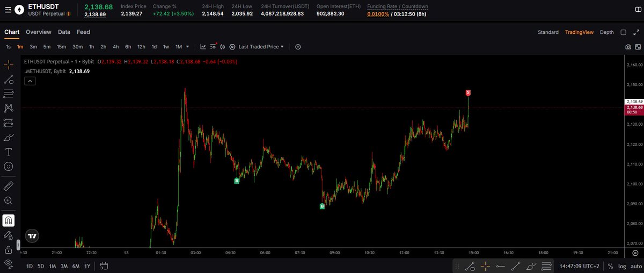Viewport: 644px width, 273px height.
Task: Switch to the Feed tab
Action: click(83, 32)
